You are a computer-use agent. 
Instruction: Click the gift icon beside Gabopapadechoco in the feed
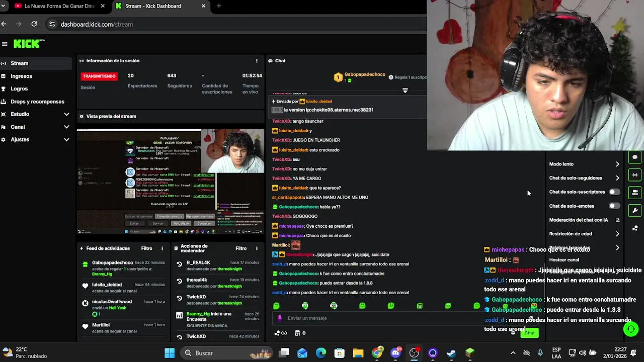click(x=85, y=264)
